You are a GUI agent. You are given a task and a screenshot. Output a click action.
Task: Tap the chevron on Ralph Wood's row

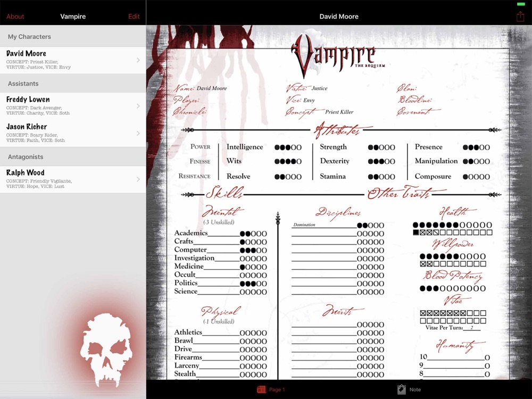138,179
